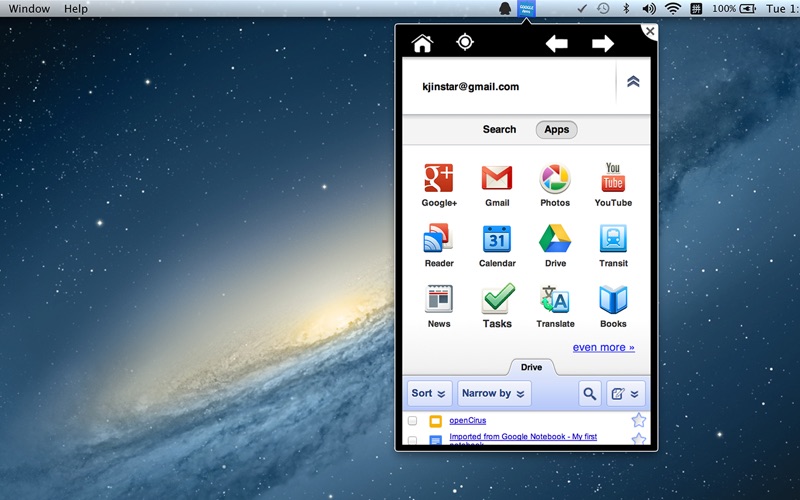Click the checkmark menu bar icon
Viewport: 800px width, 500px height.
point(582,9)
